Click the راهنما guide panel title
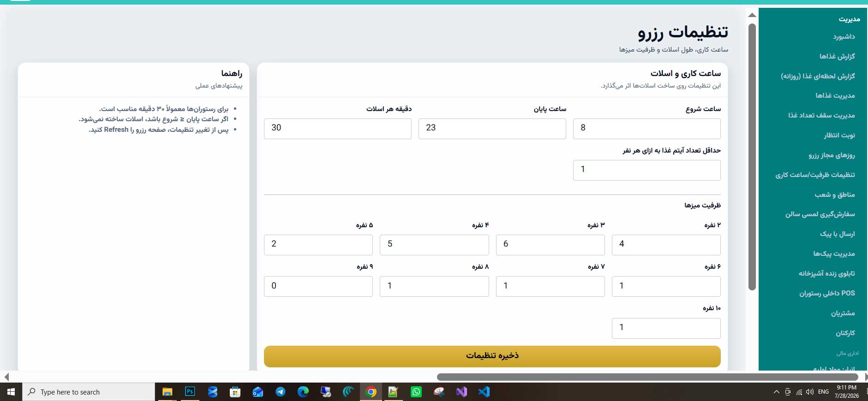This screenshot has height=401, width=868. (x=232, y=73)
